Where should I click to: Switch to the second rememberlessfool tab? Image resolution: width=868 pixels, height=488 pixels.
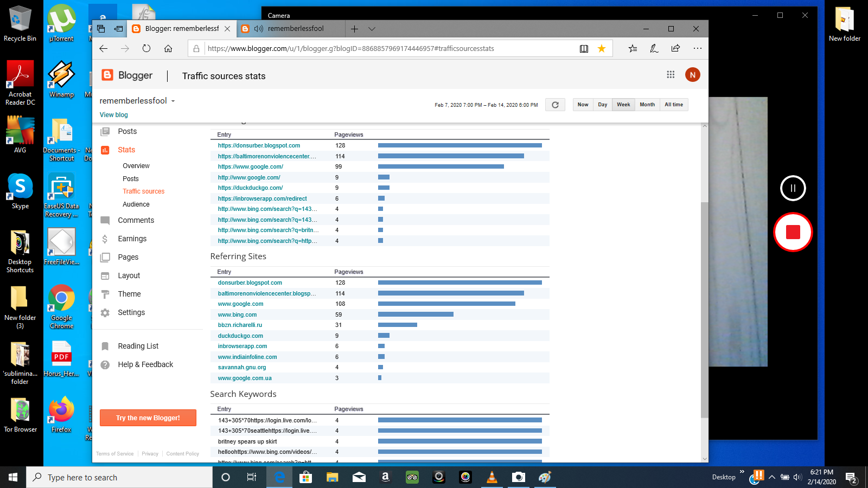tap(296, 29)
